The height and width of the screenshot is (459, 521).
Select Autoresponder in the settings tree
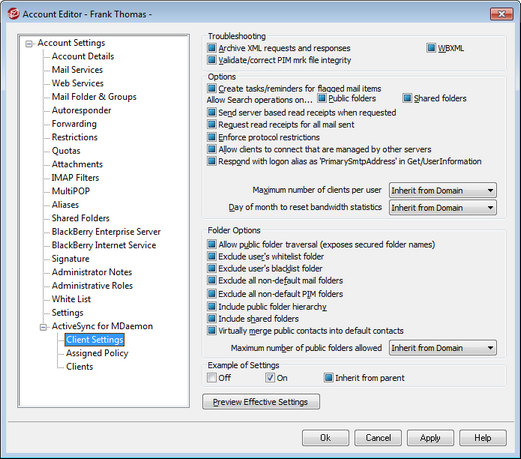(x=81, y=110)
